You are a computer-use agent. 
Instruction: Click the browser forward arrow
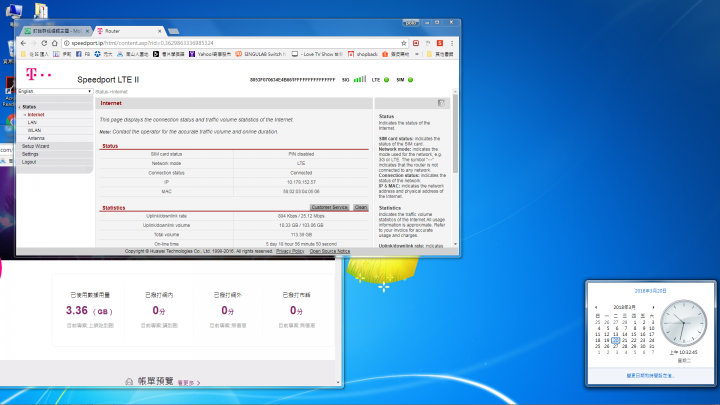click(34, 43)
